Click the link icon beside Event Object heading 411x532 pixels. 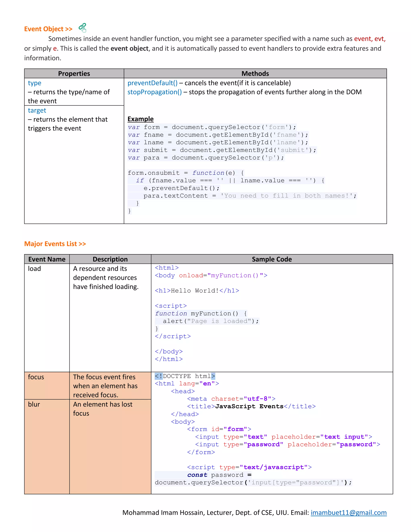pos(82,28)
